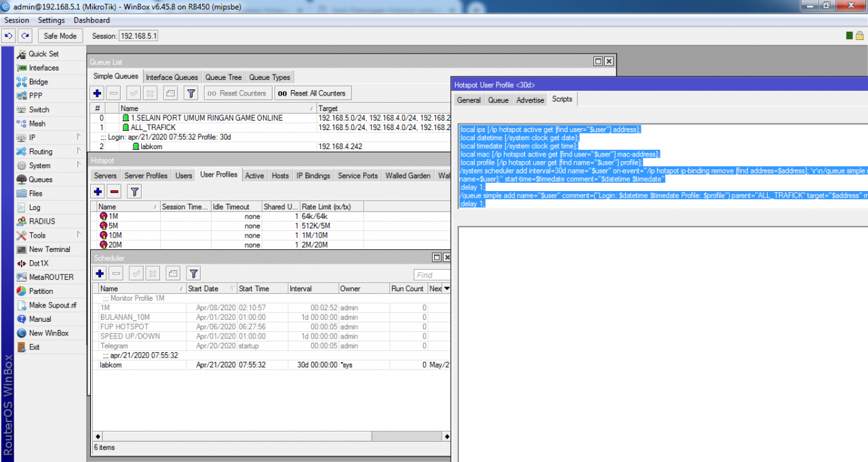Click the scheduler Find search field
The width and height of the screenshot is (868, 462).
[431, 275]
